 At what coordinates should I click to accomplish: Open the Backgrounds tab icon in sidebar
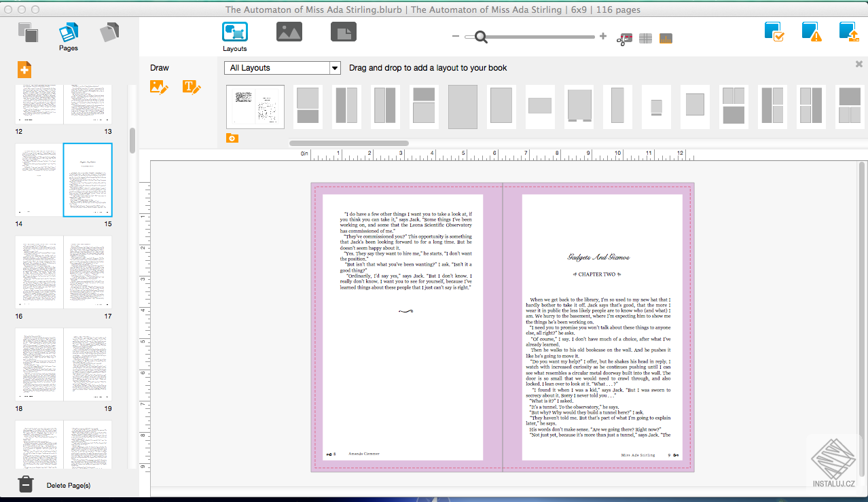[109, 32]
